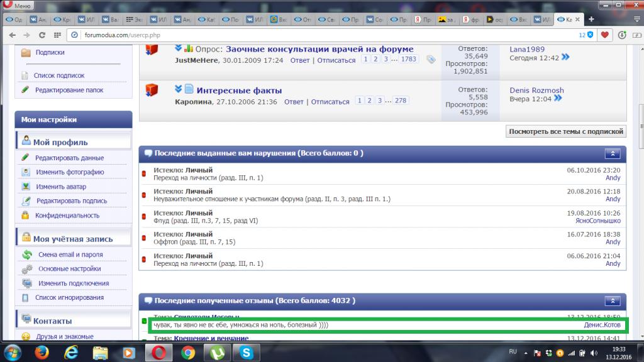The image size is (644, 362).
Task: Open Lana1989 user profile
Action: tap(527, 49)
